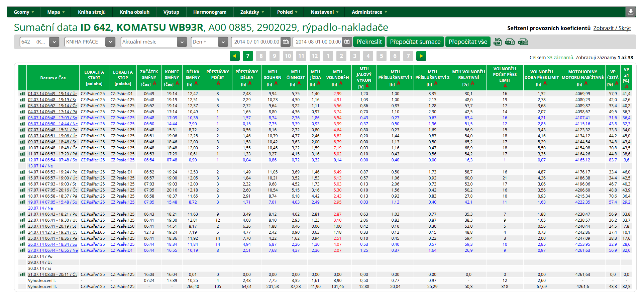Open chart icon for the 18.07.14 row
Image resolution: width=644 pixels, height=299 pixels.
click(x=22, y=196)
